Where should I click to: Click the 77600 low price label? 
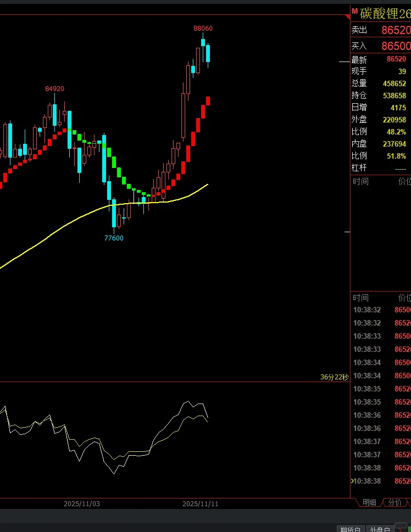(x=114, y=238)
